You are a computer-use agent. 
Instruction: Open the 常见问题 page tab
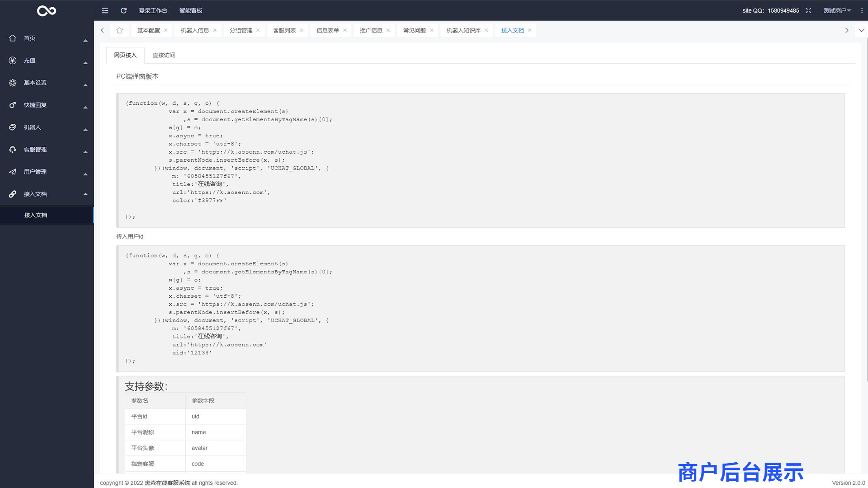tap(415, 30)
